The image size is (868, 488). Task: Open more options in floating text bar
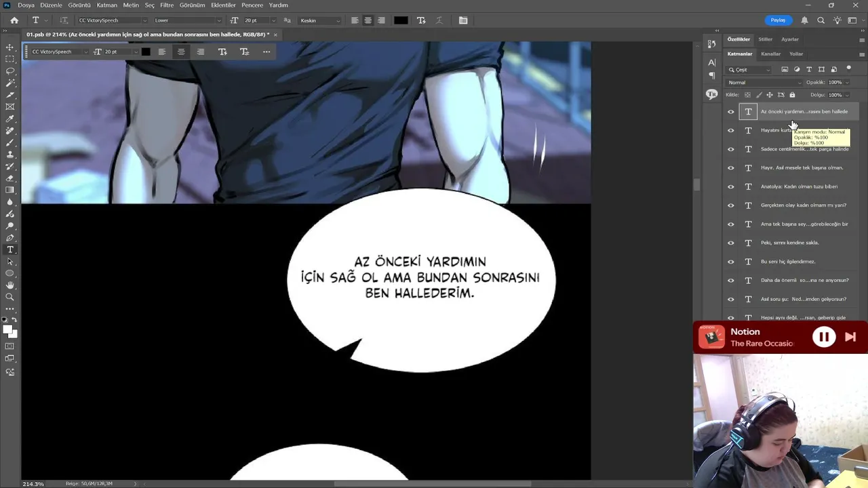coord(267,52)
